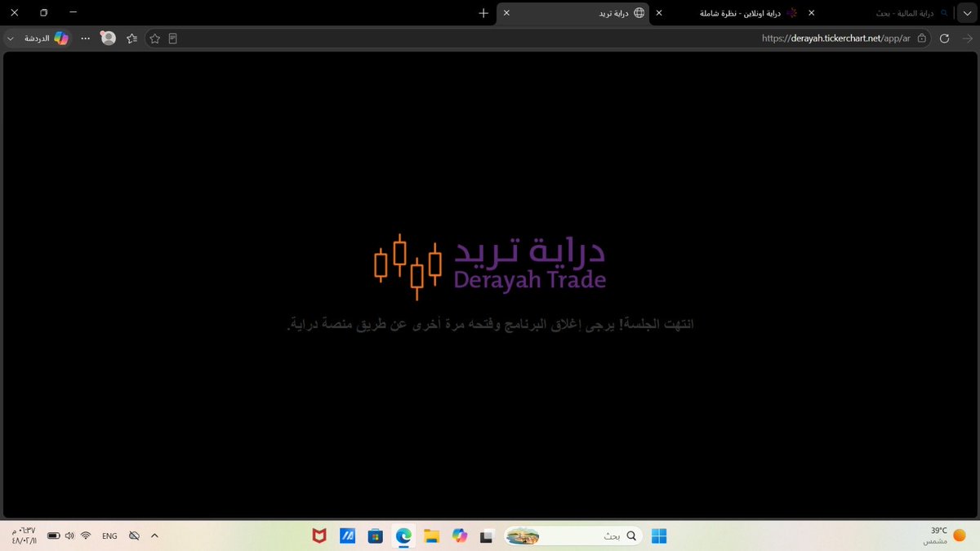Open browser settings and more menu

coord(85,38)
